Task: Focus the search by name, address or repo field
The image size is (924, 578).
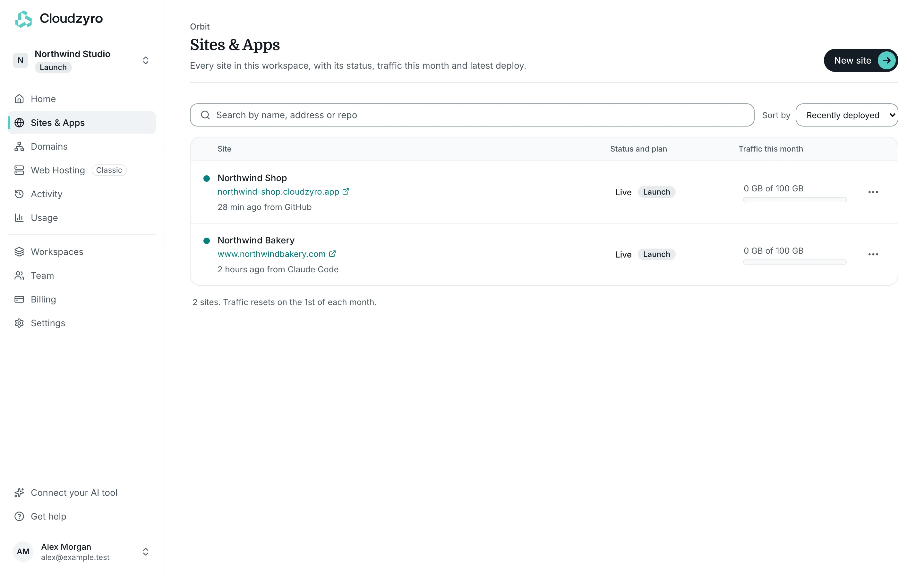Action: tap(472, 115)
